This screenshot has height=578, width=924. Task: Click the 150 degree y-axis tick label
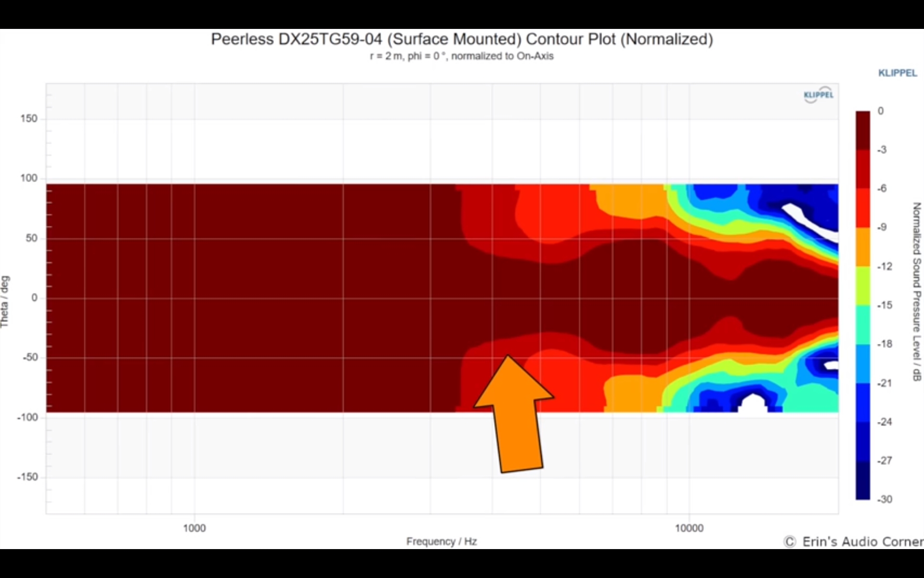tap(29, 118)
